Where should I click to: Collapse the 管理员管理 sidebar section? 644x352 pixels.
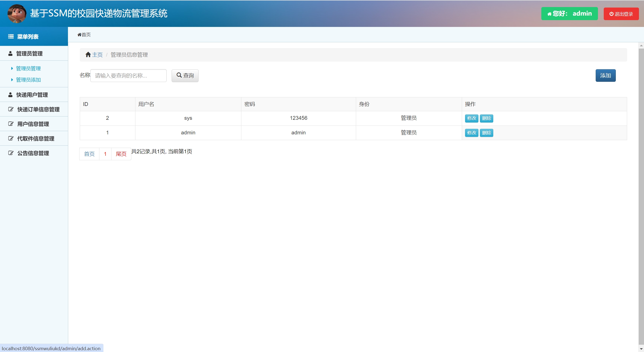tap(29, 54)
